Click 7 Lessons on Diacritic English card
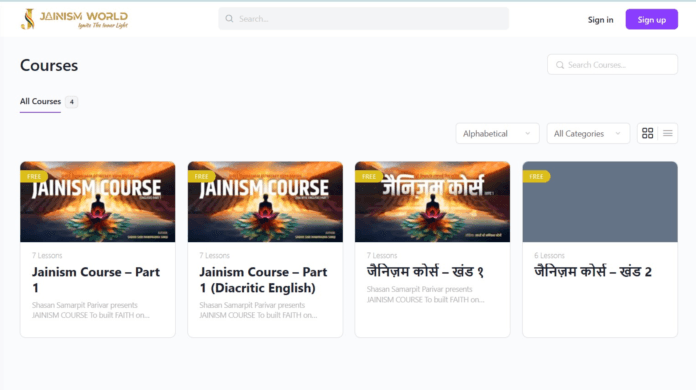The height and width of the screenshot is (390, 696). [x=214, y=256]
